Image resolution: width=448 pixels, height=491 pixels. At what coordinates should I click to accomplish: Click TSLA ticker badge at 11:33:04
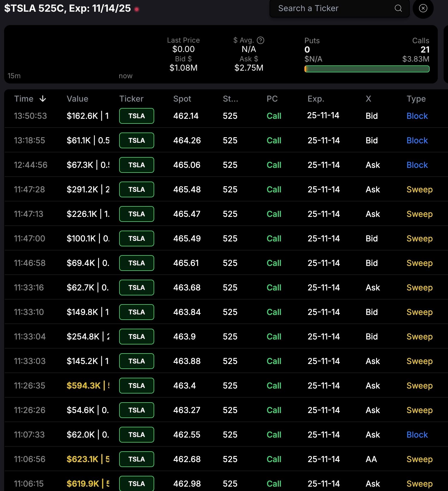click(137, 337)
